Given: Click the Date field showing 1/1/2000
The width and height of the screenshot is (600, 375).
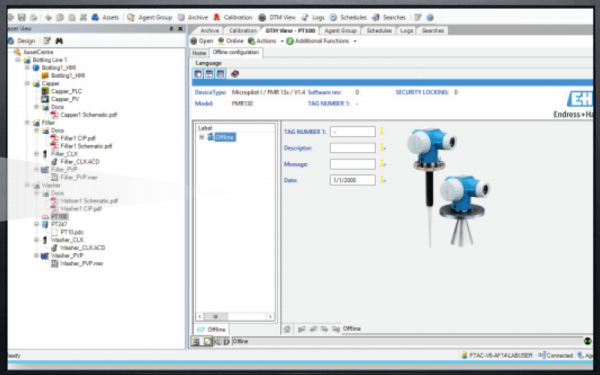Looking at the screenshot, I should pos(352,180).
